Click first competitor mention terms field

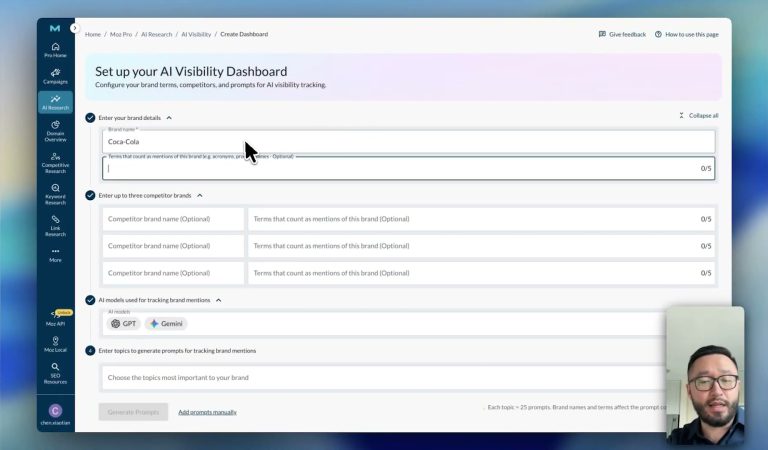(x=481, y=219)
